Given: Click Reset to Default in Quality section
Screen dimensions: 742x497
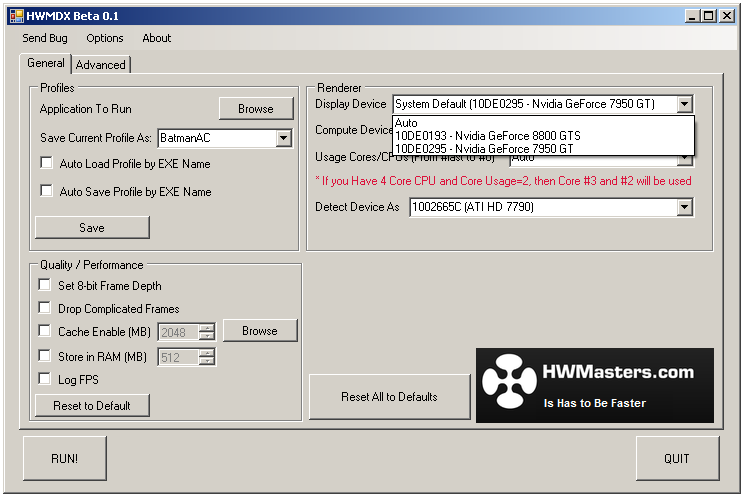Looking at the screenshot, I should pyautogui.click(x=92, y=406).
